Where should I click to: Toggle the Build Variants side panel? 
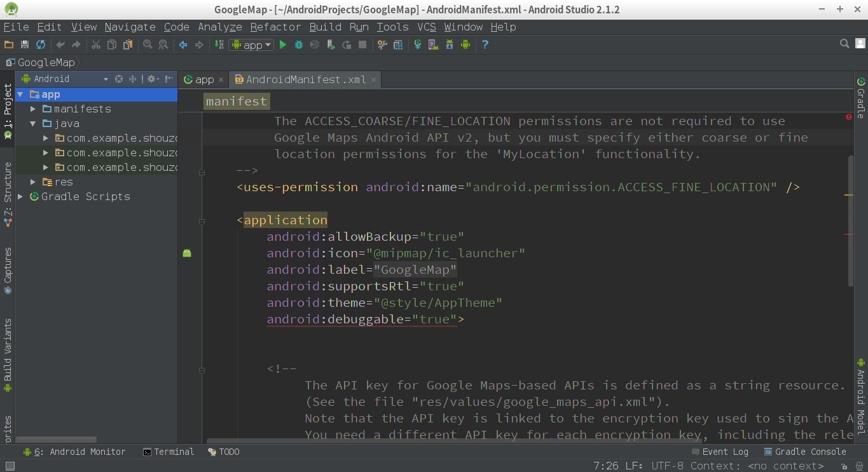click(8, 356)
